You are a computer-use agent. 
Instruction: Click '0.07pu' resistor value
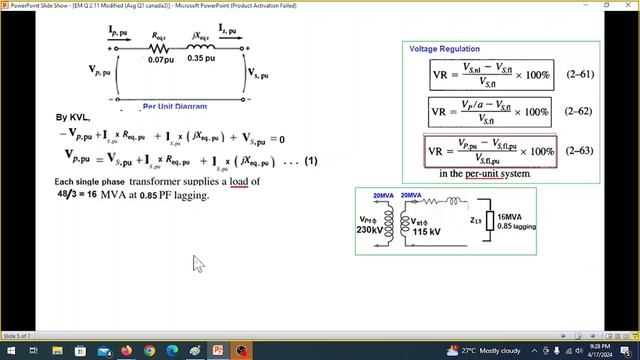pos(161,60)
